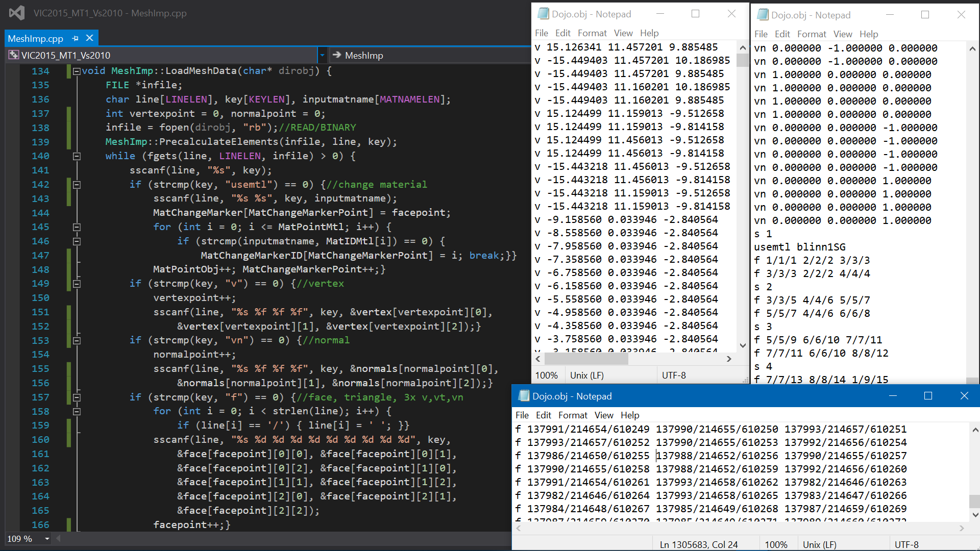
Task: Open the MeshImp class navigation dropdown
Action: point(431,55)
